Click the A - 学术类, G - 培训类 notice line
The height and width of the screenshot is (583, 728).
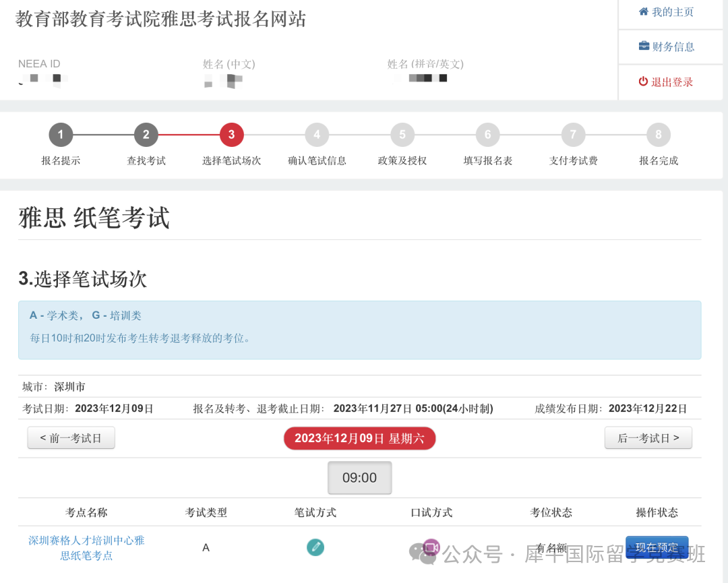[x=86, y=315]
